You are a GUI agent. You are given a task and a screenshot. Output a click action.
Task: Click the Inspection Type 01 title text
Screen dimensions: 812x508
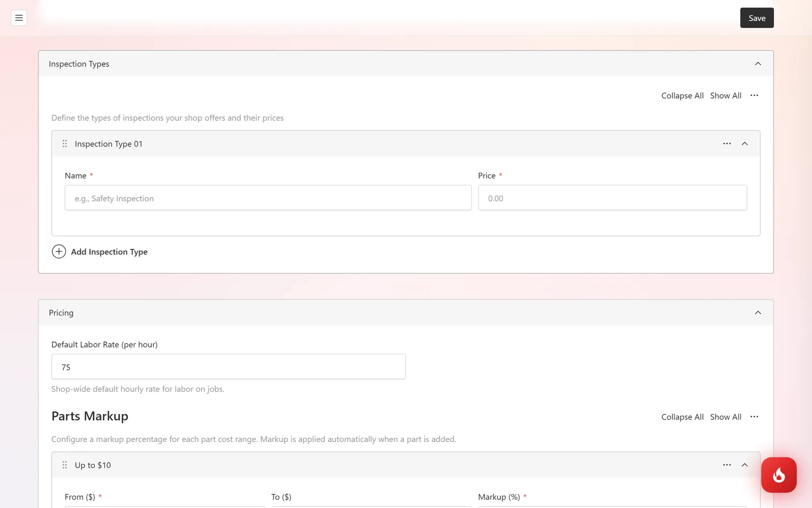pyautogui.click(x=109, y=144)
